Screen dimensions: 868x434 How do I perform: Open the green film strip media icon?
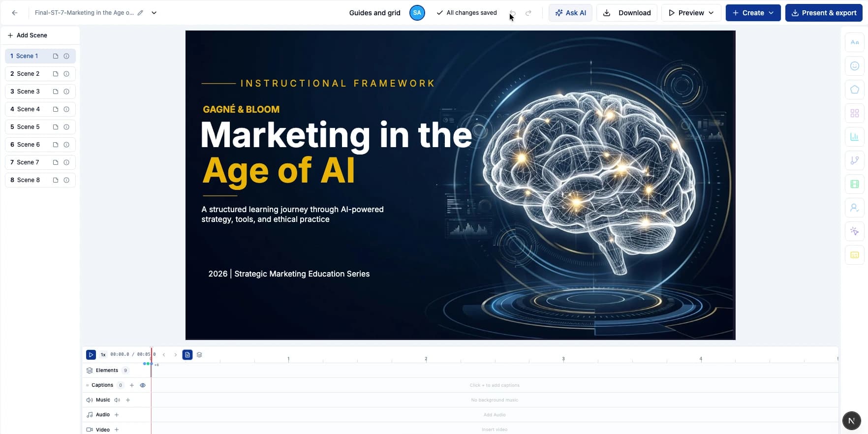[x=855, y=184]
